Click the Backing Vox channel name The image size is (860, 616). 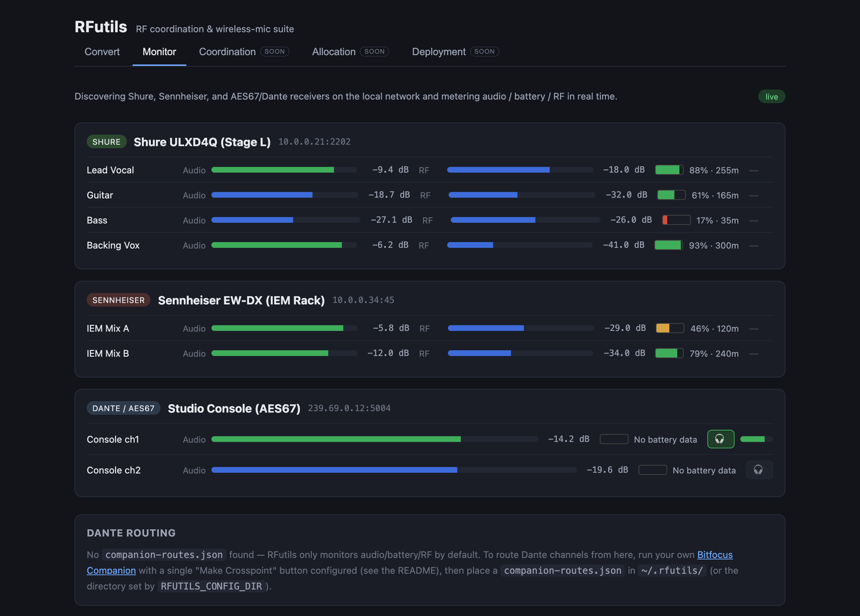(x=113, y=245)
